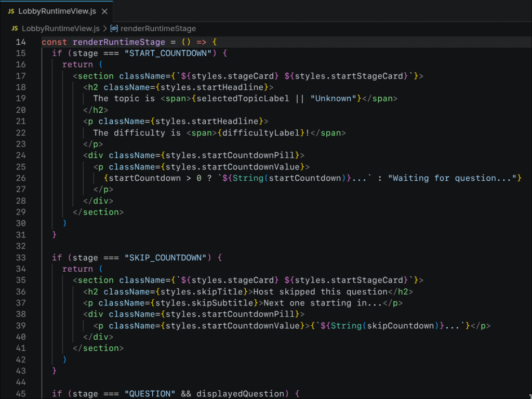The width and height of the screenshot is (532, 399).
Task: Click the closing section tag on line 29
Action: [x=98, y=212]
